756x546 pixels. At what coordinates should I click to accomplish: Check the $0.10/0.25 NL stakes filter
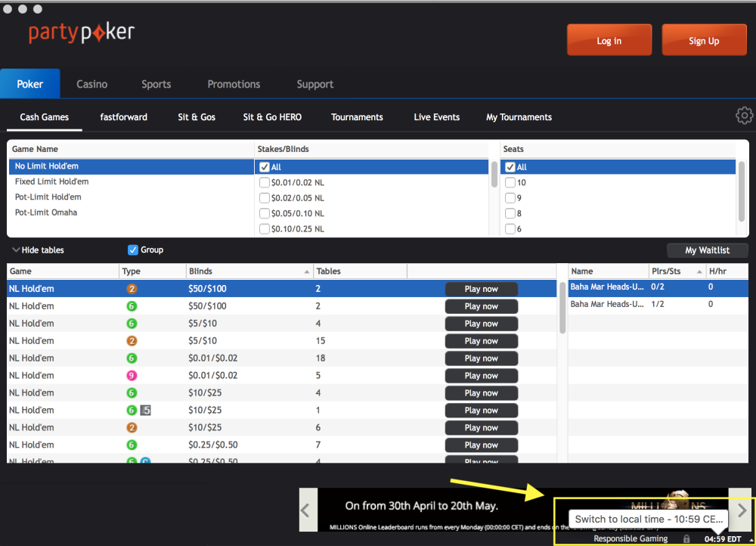(x=264, y=229)
